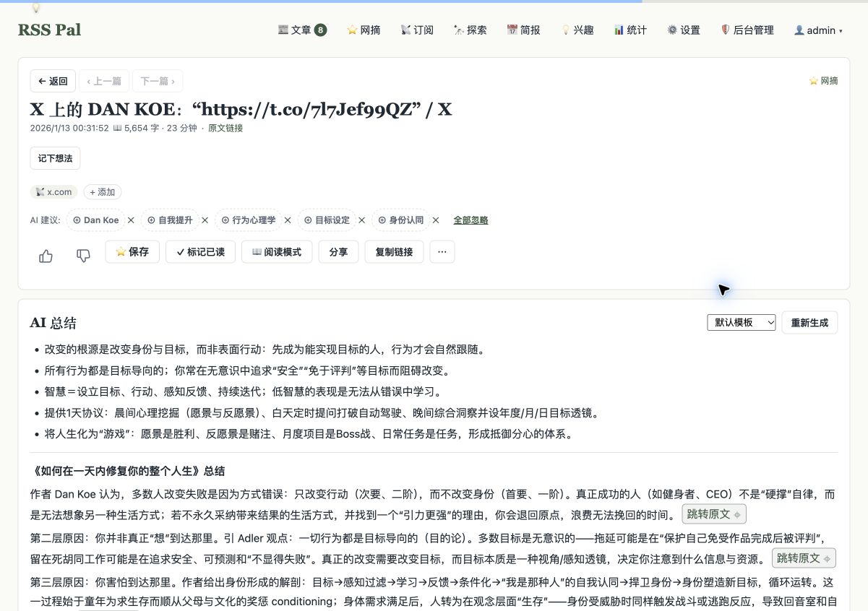Image resolution: width=868 pixels, height=611 pixels.
Task: Click the RSS Pal logo
Action: [x=49, y=30]
